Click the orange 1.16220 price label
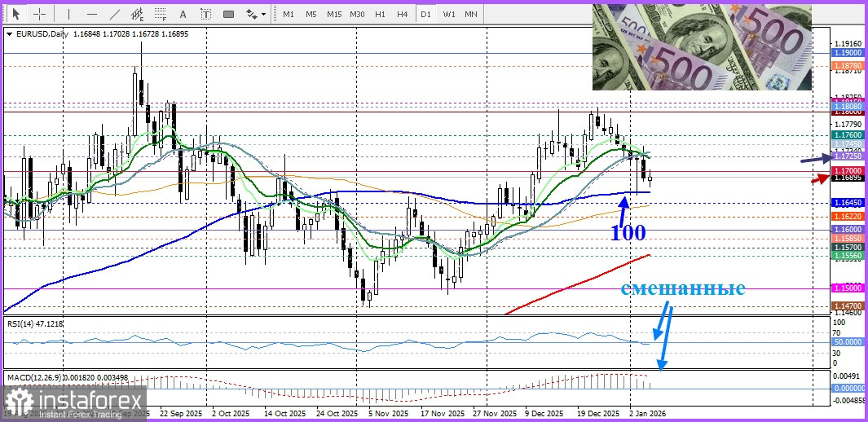 (848, 216)
